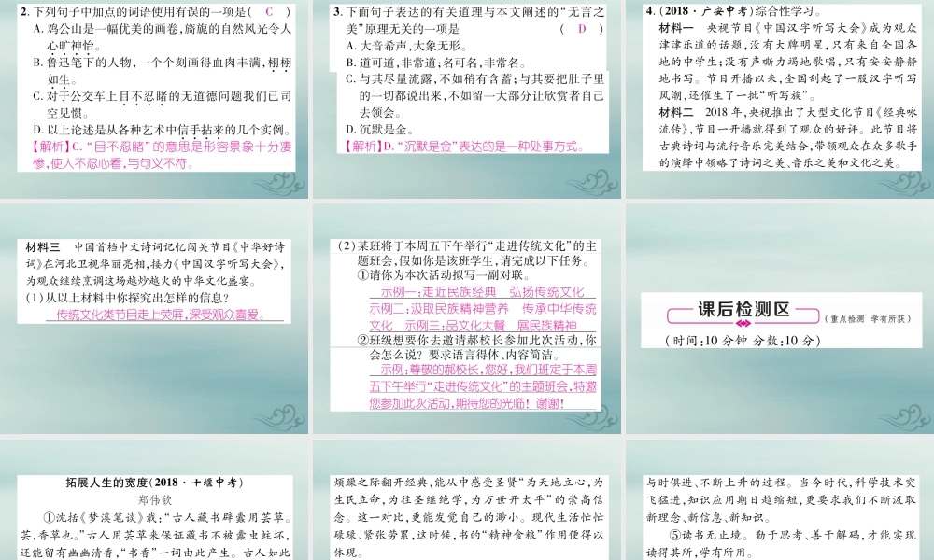Open the 材料三 中华好诗词 slide
The width and height of the screenshot is (934, 560).
pos(154,318)
